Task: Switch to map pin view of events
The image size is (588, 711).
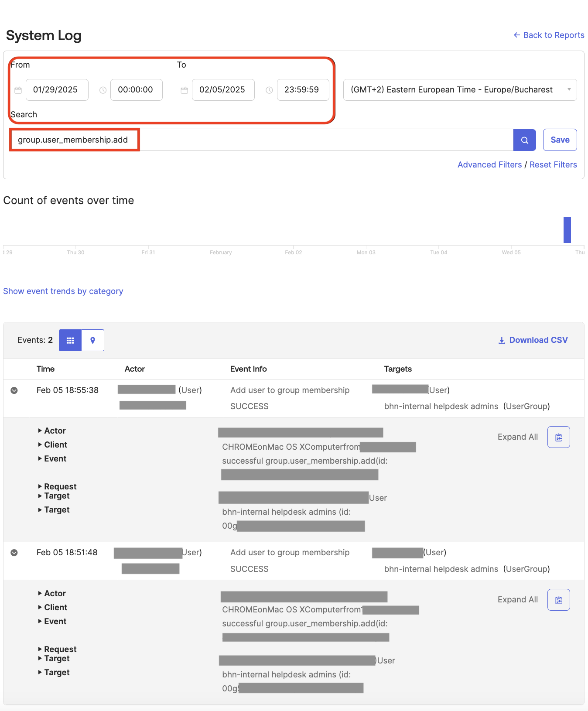Action: coord(92,340)
